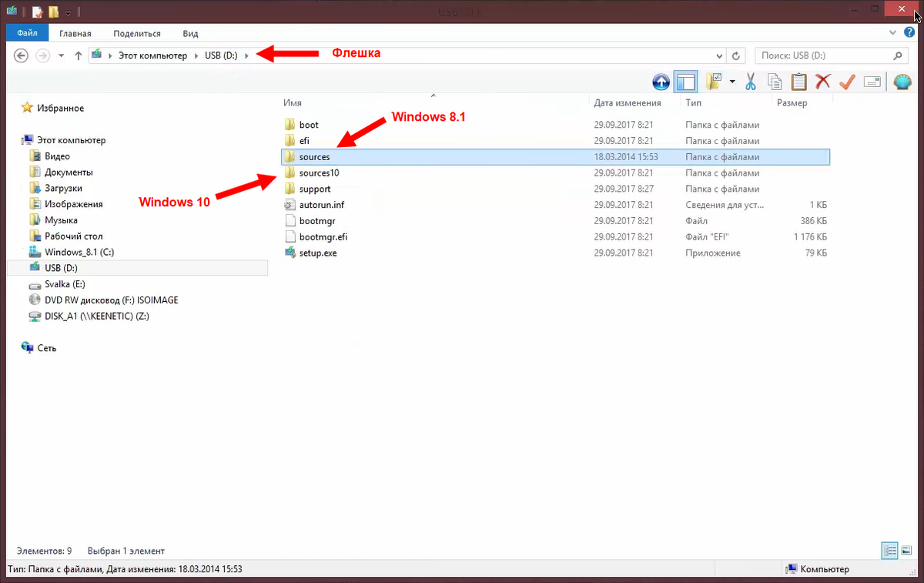Click Этот компьютер in the address breadcrumb
This screenshot has width=924, height=583.
152,55
